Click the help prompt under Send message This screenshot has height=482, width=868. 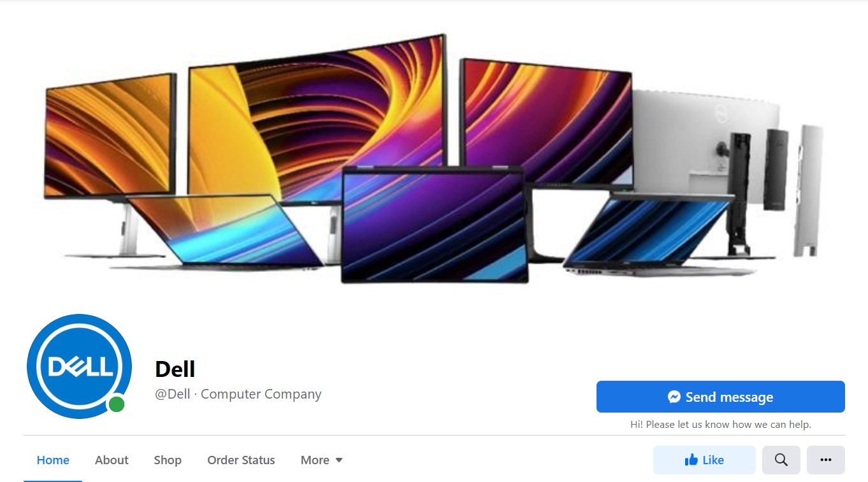point(721,424)
